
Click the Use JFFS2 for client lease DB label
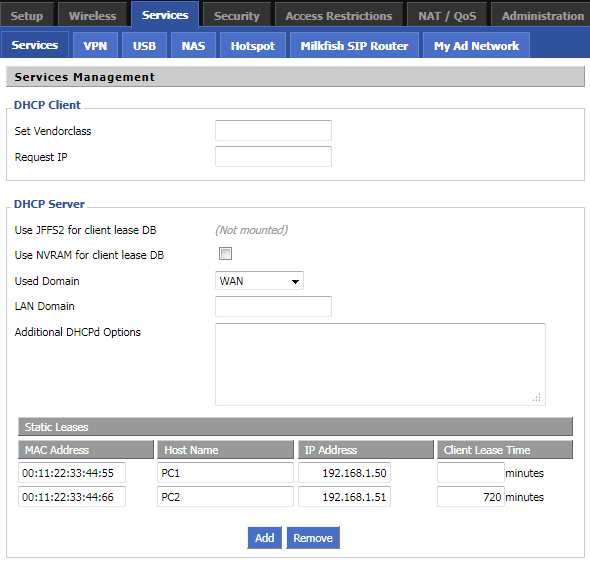click(85, 230)
